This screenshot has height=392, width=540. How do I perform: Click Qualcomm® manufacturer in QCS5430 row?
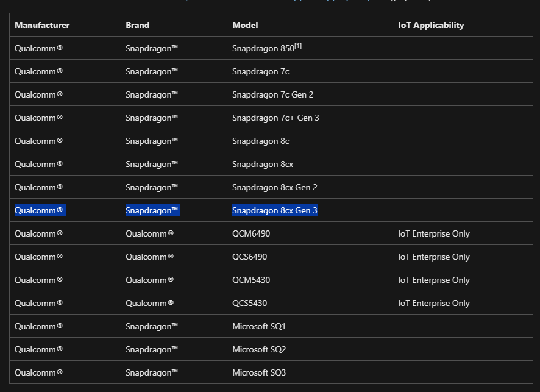[38, 303]
